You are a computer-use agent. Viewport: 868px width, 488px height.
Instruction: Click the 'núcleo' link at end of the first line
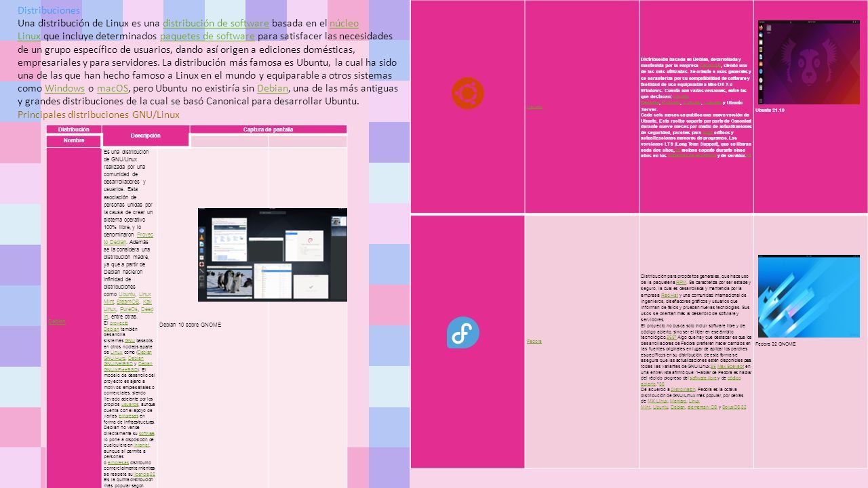pos(344,23)
